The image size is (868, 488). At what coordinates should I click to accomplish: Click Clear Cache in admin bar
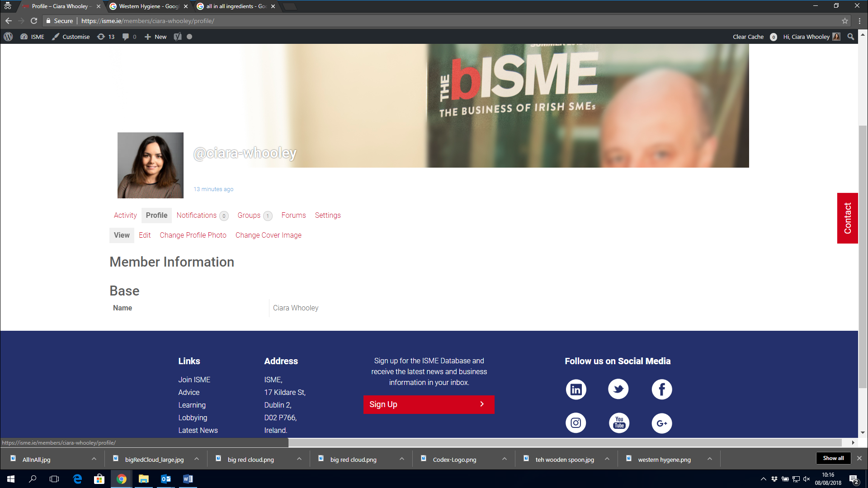click(x=748, y=37)
